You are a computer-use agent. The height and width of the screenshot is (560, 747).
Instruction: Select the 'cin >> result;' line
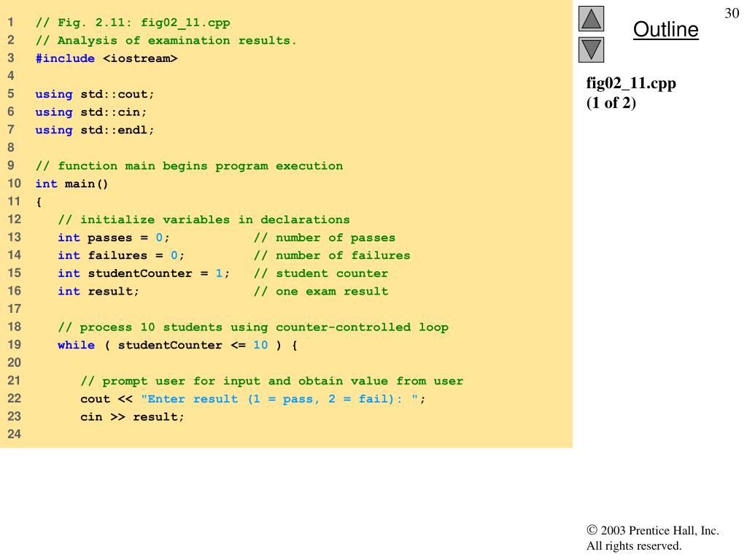pos(133,417)
